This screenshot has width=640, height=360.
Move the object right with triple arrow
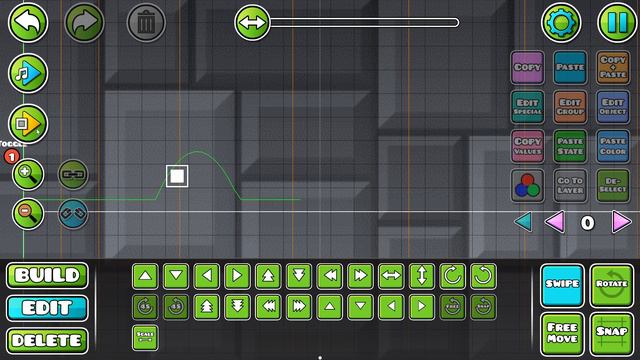pyautogui.click(x=299, y=307)
